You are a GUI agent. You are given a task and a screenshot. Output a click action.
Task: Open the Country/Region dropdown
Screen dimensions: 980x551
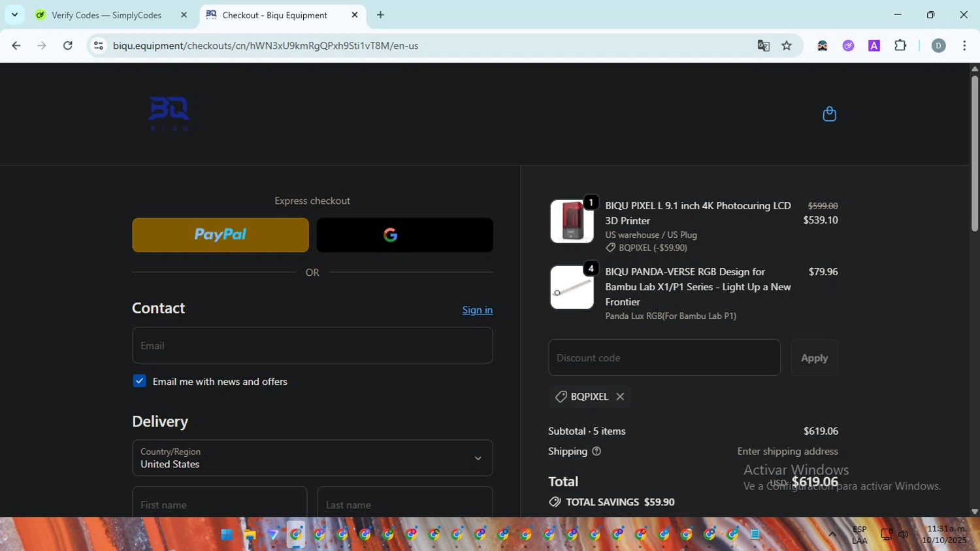coord(312,458)
